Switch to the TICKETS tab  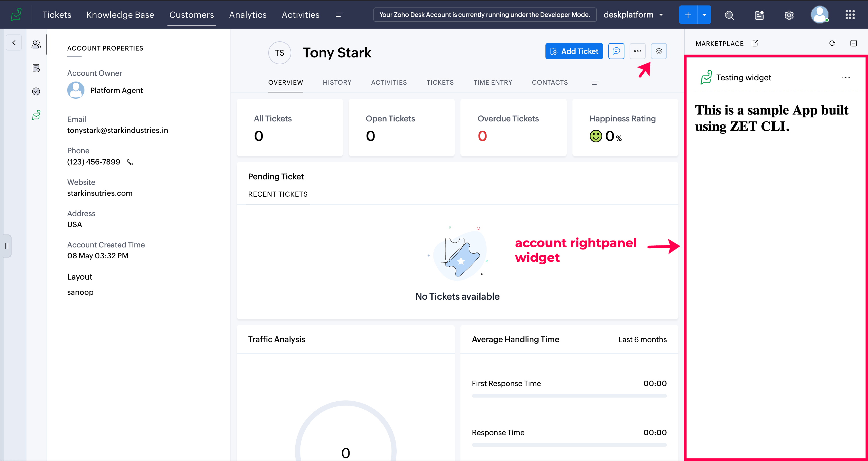coord(440,82)
